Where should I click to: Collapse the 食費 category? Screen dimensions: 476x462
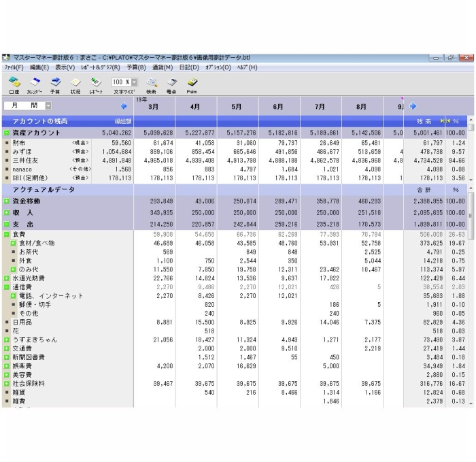[6, 235]
